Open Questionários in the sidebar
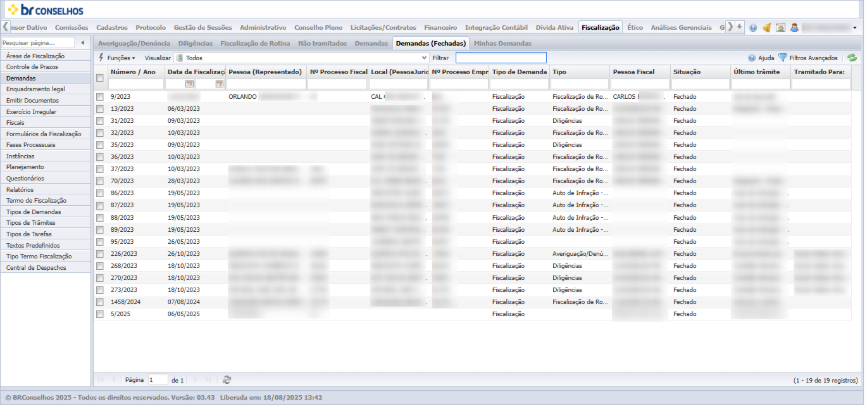865x406 pixels. pyautogui.click(x=45, y=178)
